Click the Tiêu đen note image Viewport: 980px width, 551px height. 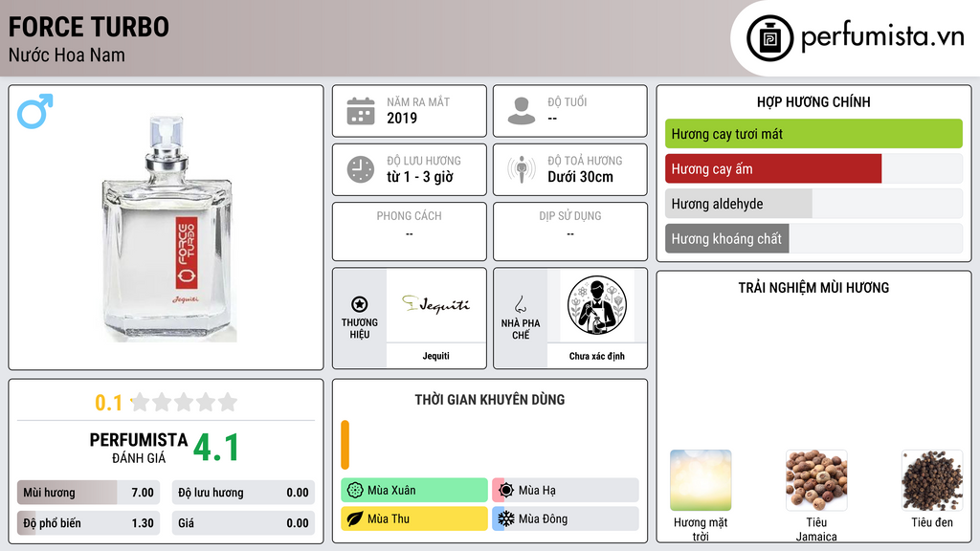(932, 480)
